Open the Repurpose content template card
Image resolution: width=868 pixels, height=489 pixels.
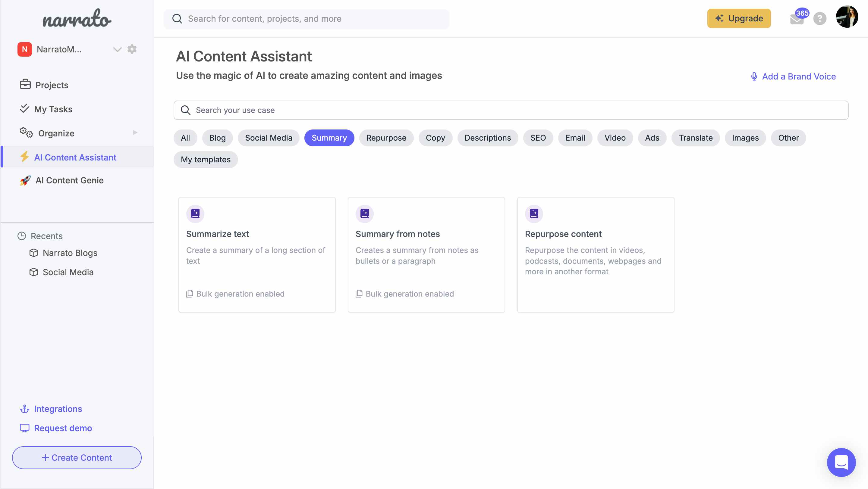[x=596, y=254]
